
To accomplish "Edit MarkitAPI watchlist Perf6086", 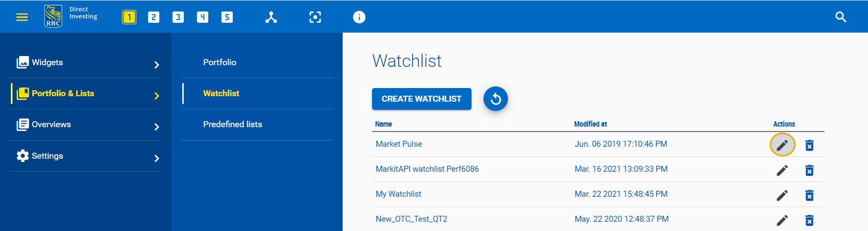I will click(x=782, y=170).
